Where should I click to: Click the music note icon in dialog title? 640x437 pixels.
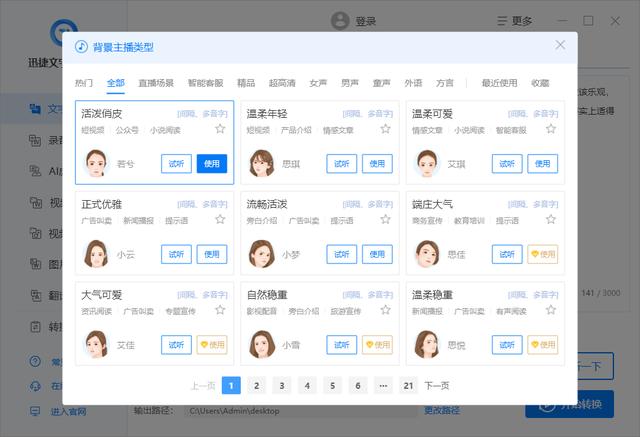[x=81, y=47]
